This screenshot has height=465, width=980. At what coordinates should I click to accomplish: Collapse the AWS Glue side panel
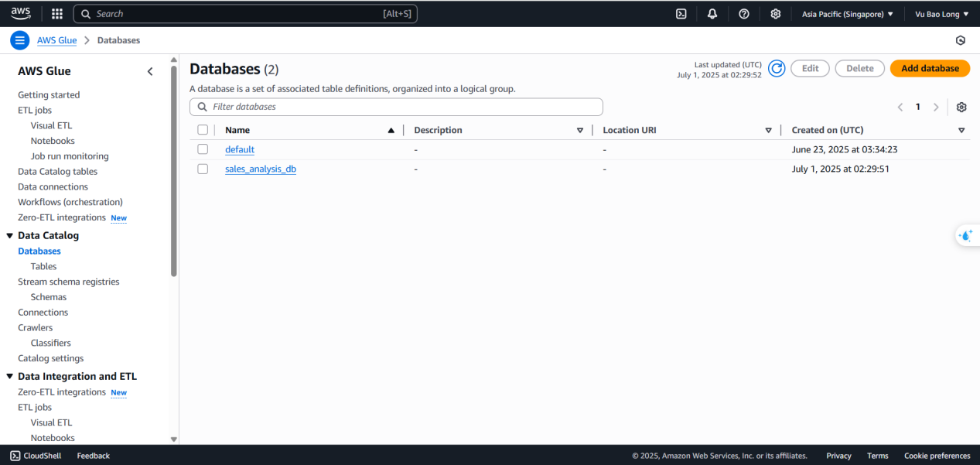click(x=150, y=71)
